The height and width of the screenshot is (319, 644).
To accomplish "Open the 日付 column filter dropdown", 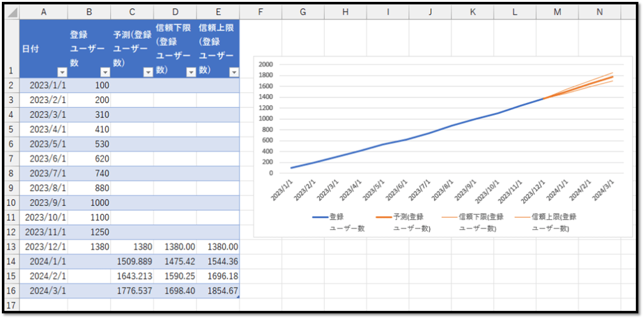I will click(x=62, y=72).
